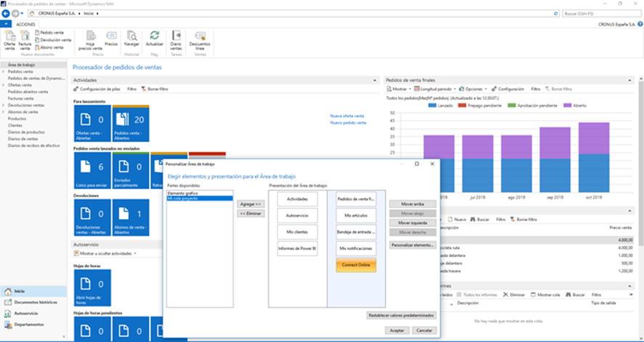Expand the Pedidos venta tree node
644x342 pixels.
[4, 71]
